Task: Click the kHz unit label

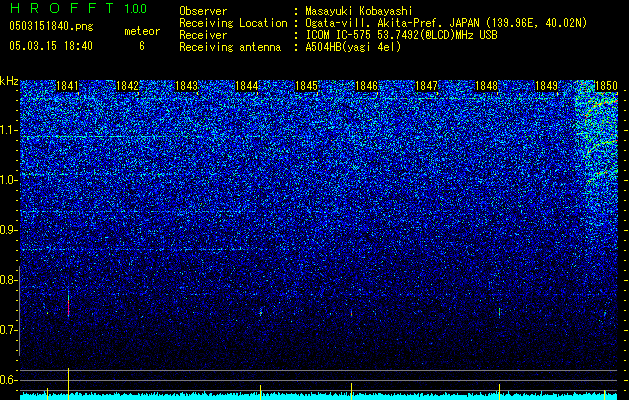Action: [9, 81]
